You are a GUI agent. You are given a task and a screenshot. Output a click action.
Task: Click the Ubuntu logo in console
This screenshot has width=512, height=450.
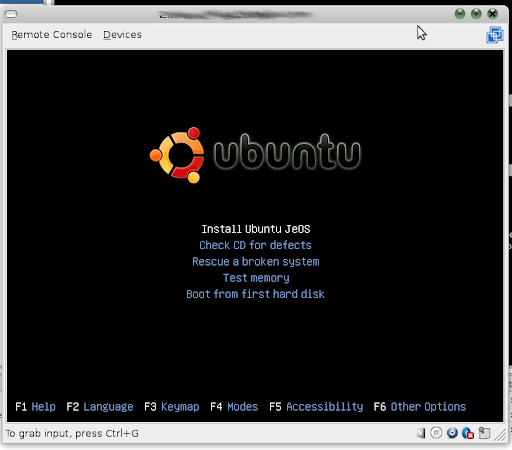[x=255, y=155]
